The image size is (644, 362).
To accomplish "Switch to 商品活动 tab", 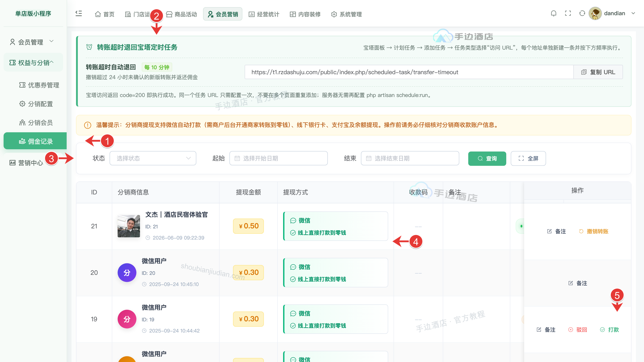I will coord(182,14).
